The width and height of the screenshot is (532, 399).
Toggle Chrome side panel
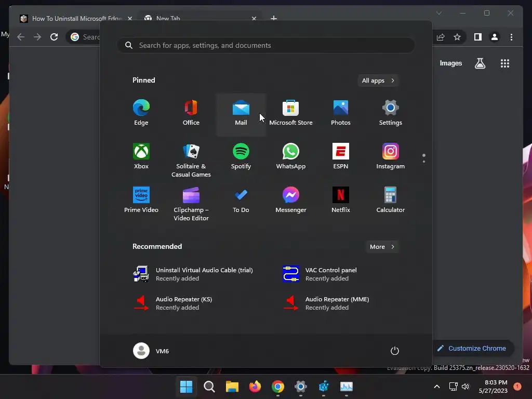coord(478,37)
